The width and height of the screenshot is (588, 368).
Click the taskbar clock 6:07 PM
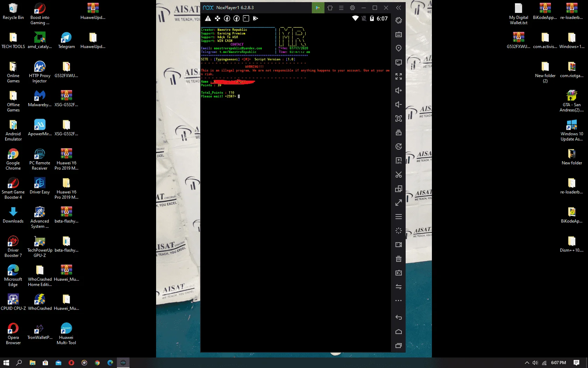558,363
